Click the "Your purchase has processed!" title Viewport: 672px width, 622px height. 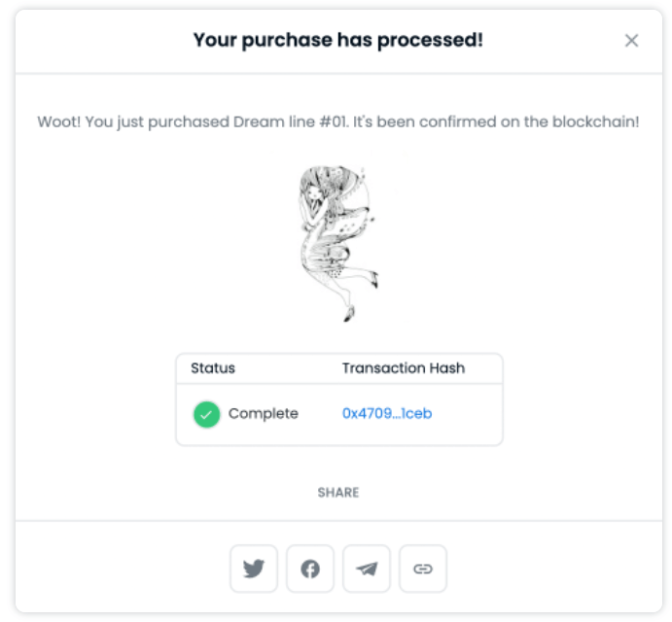click(337, 40)
